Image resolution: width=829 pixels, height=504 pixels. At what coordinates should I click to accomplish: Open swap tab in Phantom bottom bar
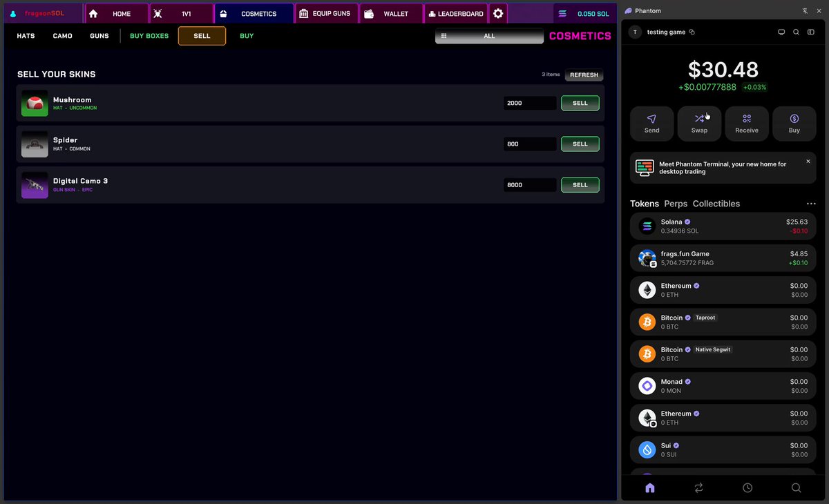coord(698,488)
